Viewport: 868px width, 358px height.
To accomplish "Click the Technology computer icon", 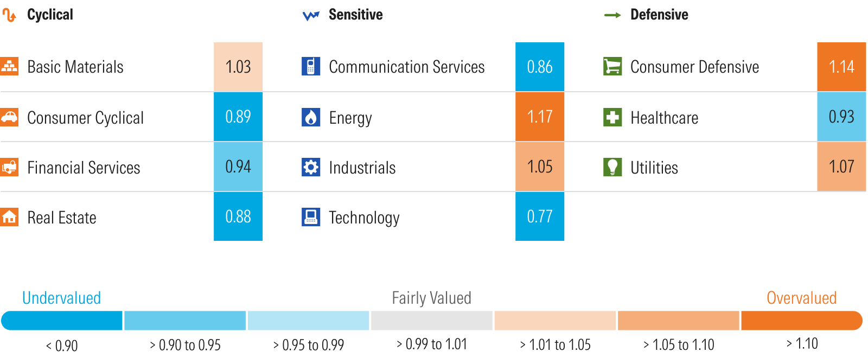I will tap(311, 217).
